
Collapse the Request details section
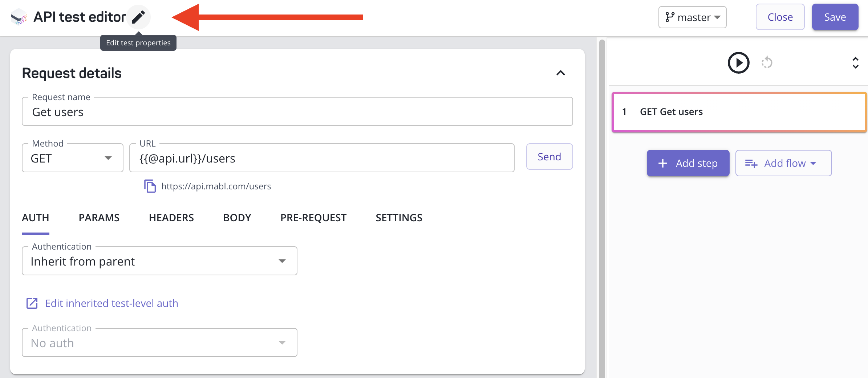tap(561, 73)
